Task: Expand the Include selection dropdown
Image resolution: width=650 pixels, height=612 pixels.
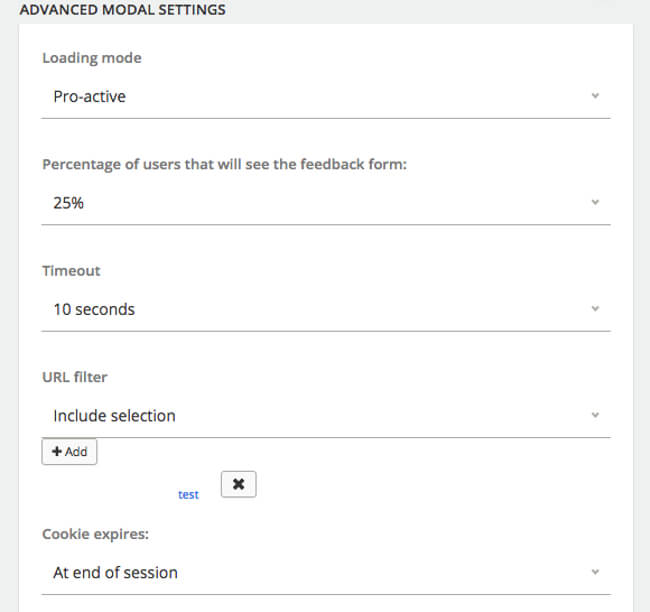Action: 320,416
